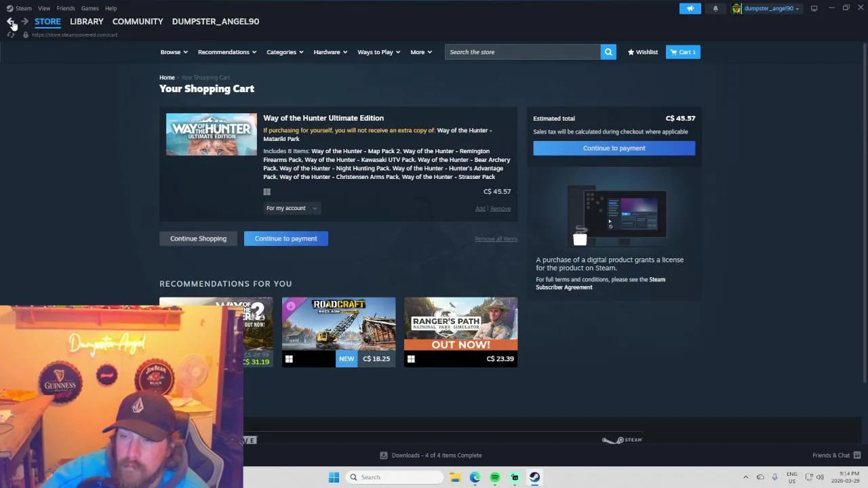
Task: Open the View menu
Action: click(44, 8)
